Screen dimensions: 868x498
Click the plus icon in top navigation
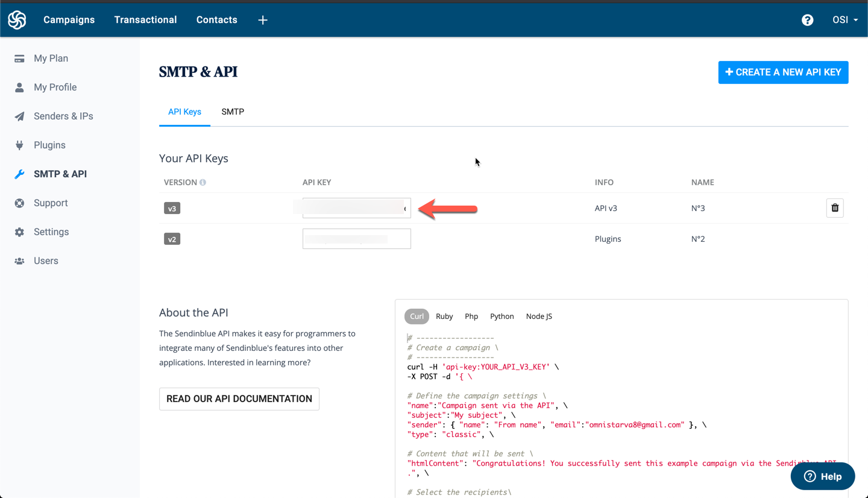click(263, 20)
